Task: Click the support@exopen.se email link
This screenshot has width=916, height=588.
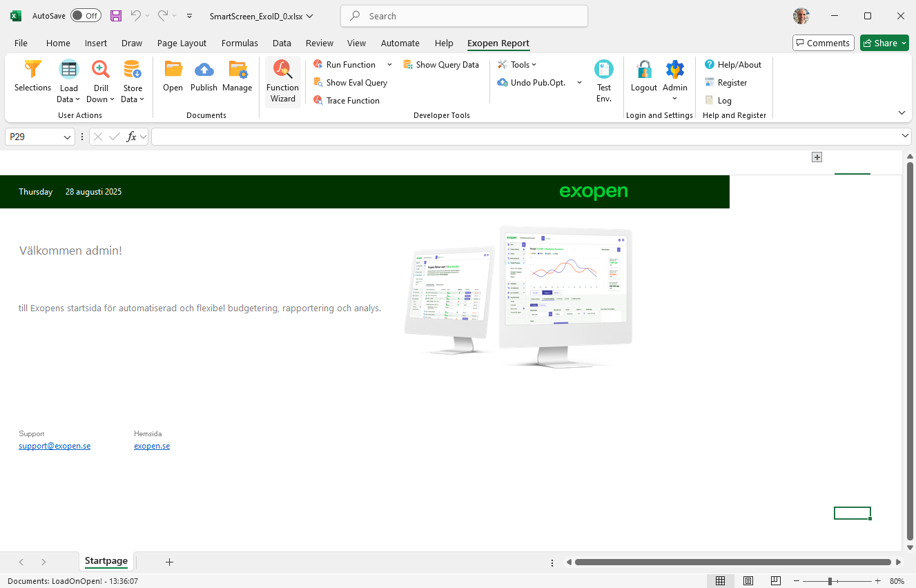Action: tap(55, 446)
